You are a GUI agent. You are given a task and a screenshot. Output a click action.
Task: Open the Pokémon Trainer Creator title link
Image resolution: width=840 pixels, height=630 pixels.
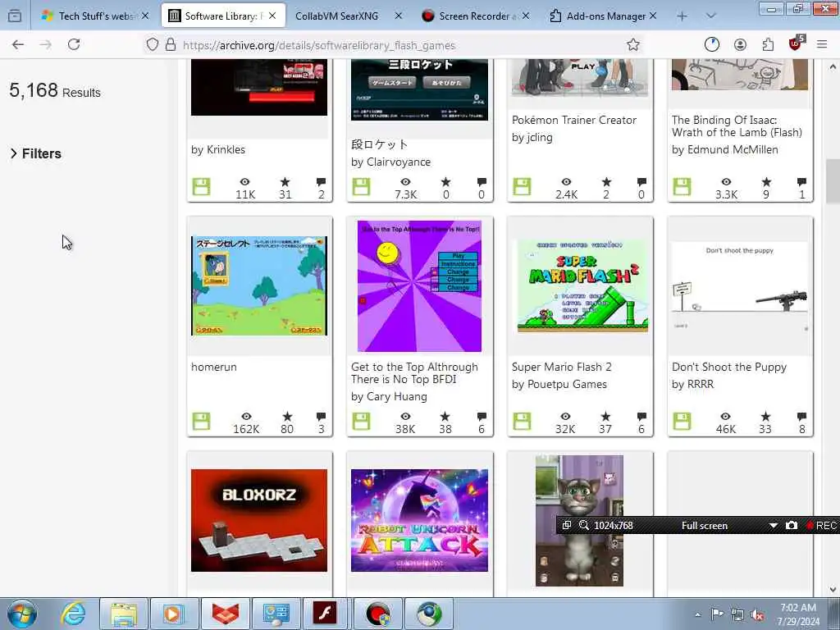574,120
